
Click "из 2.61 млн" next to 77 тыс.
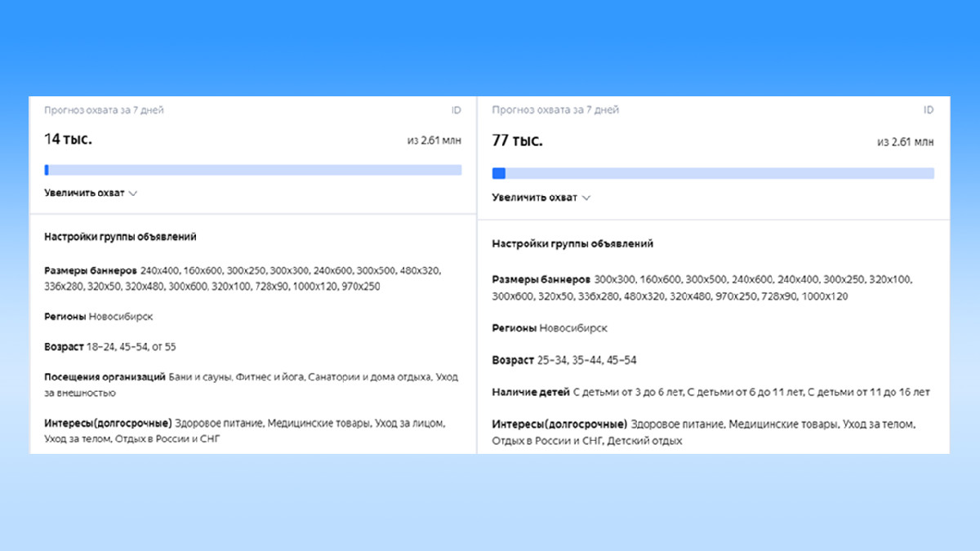coord(906,142)
